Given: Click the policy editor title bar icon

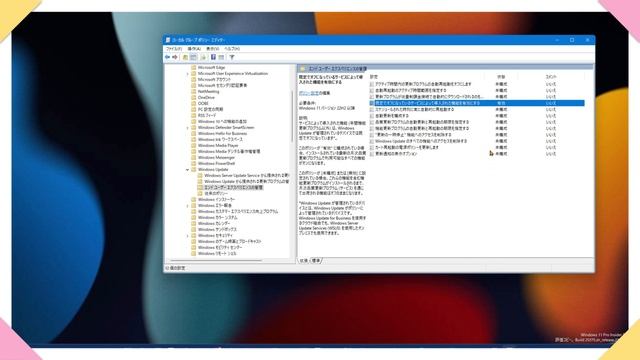Looking at the screenshot, I should click(168, 40).
